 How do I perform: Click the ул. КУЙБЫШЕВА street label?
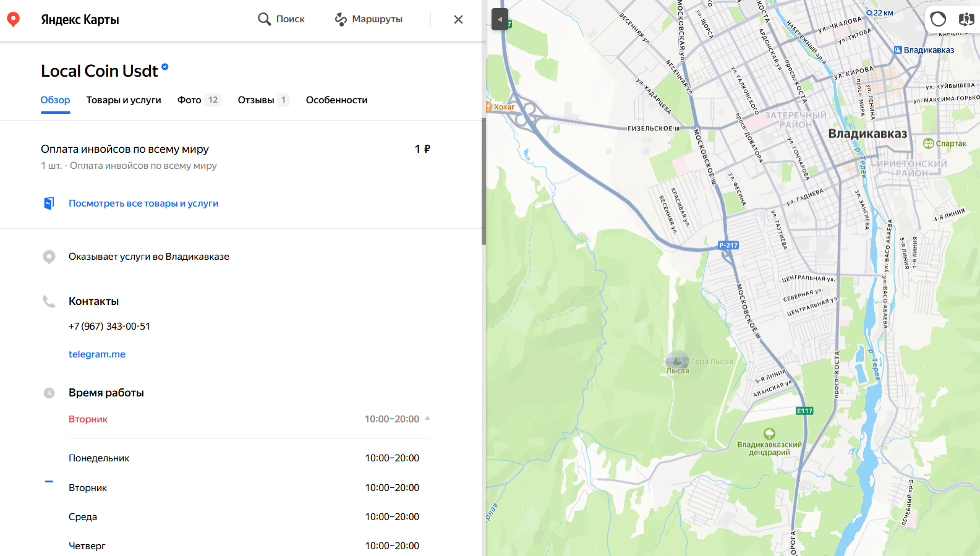point(950,86)
